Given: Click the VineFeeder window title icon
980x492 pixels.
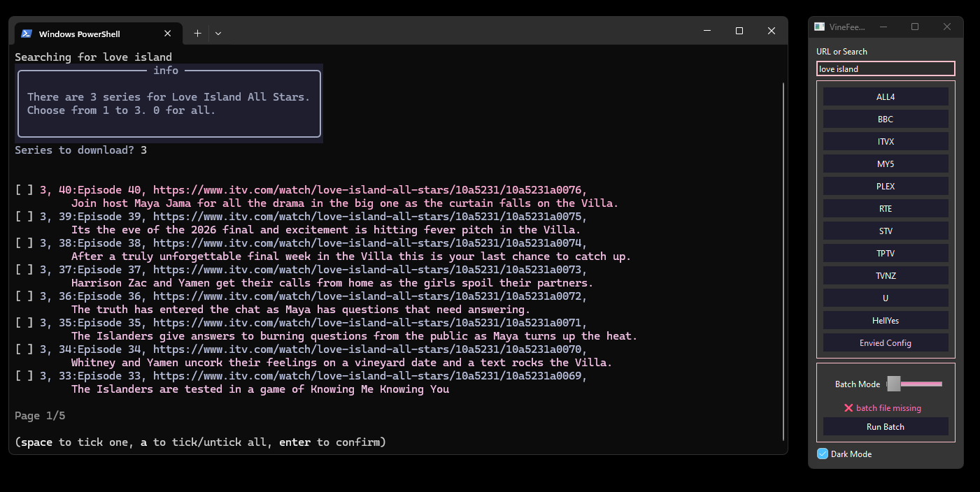Looking at the screenshot, I should tap(820, 27).
